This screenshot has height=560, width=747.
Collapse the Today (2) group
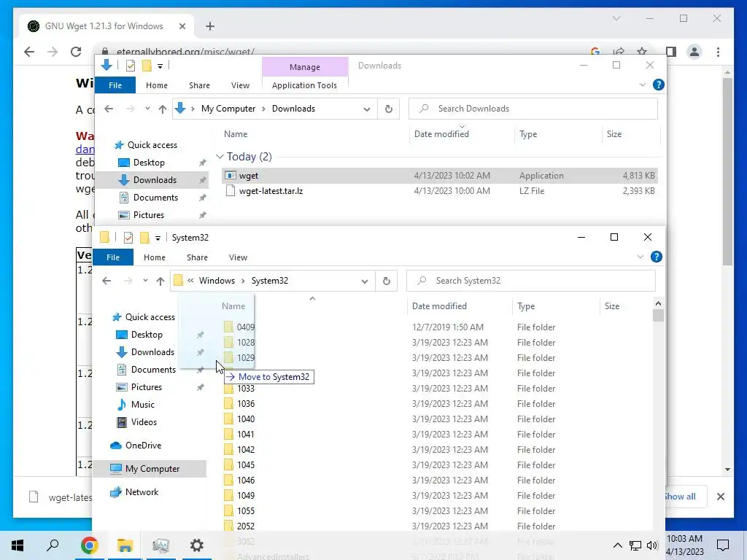tap(220, 157)
